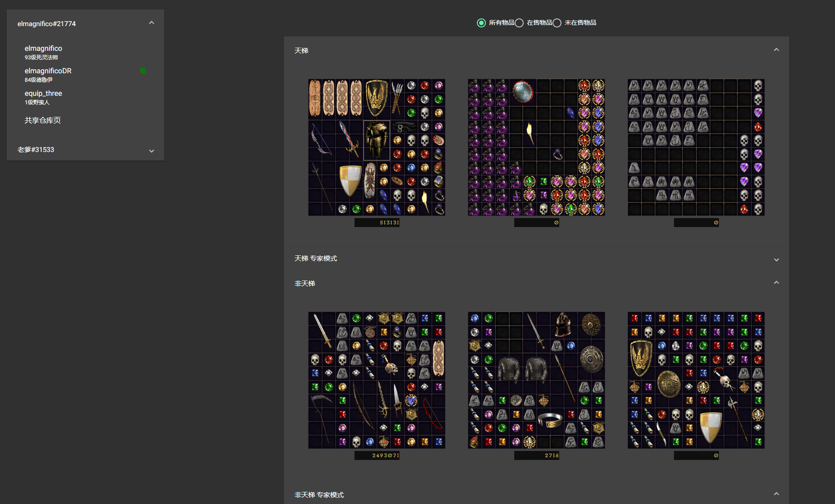Click the round blue shield with red rim

click(x=523, y=91)
